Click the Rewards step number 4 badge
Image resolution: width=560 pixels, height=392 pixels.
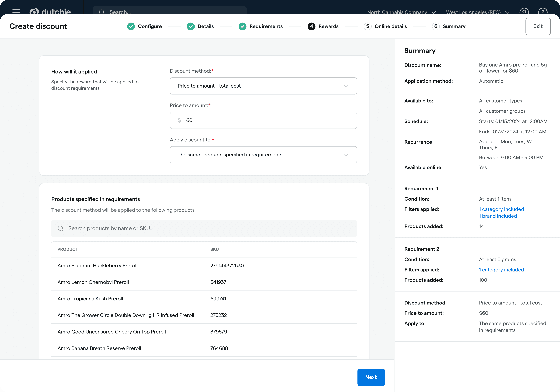coord(311,26)
